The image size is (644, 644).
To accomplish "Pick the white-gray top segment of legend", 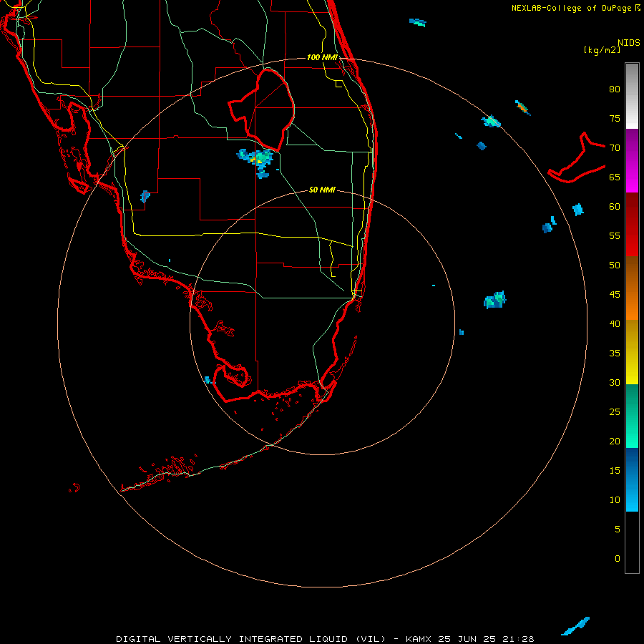I will (632, 96).
